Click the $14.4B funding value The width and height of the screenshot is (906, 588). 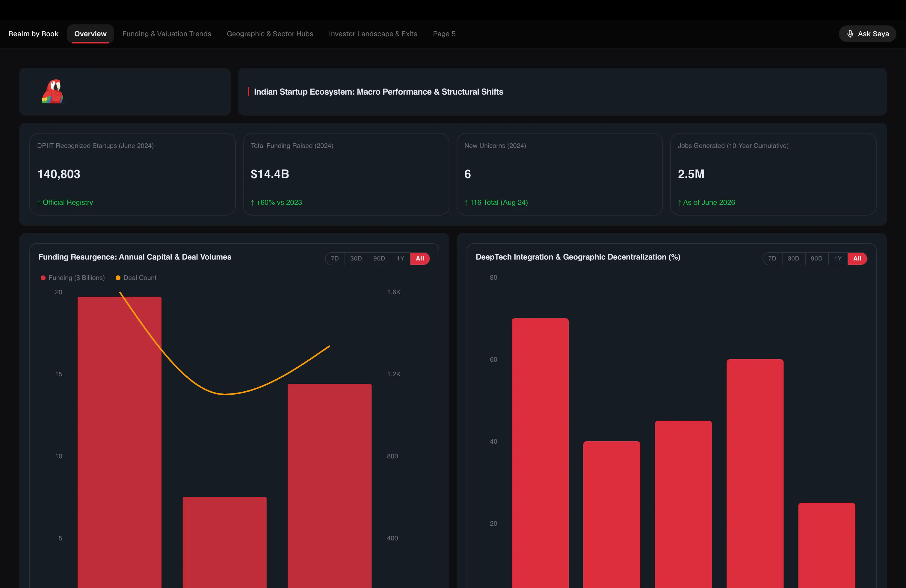point(270,174)
